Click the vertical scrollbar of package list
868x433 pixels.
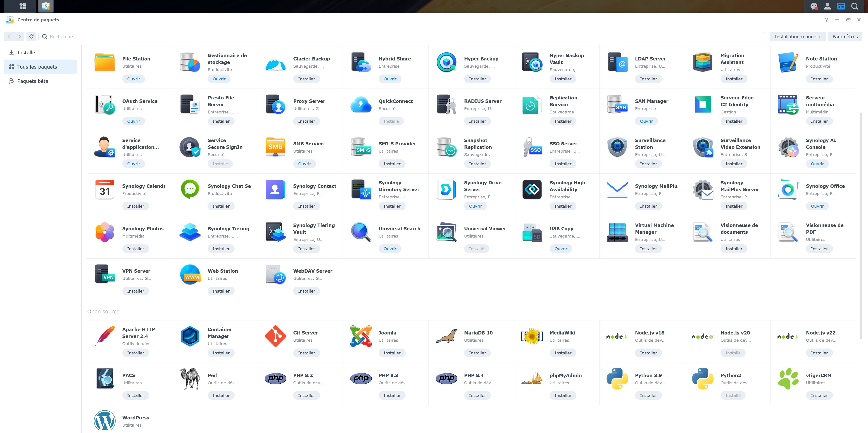pyautogui.click(x=861, y=226)
